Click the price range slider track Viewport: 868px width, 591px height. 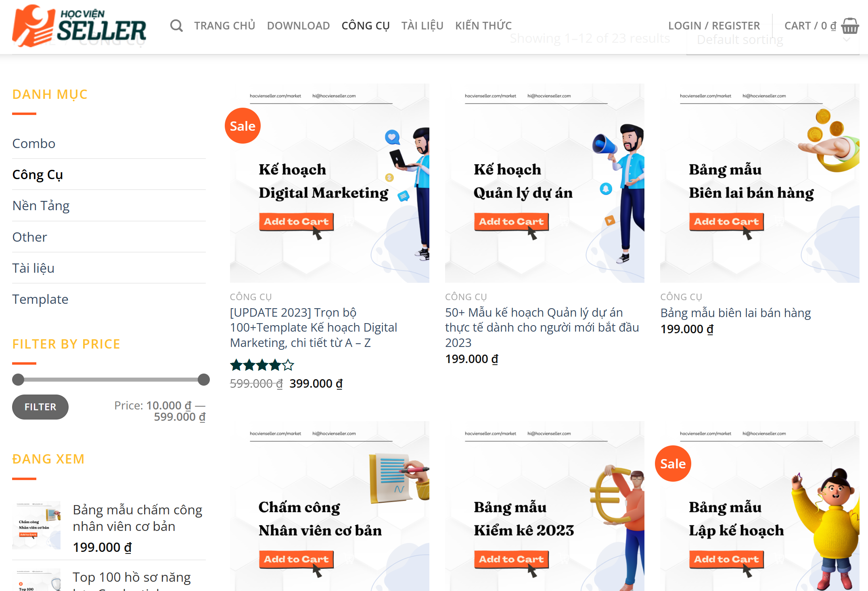[x=111, y=380]
